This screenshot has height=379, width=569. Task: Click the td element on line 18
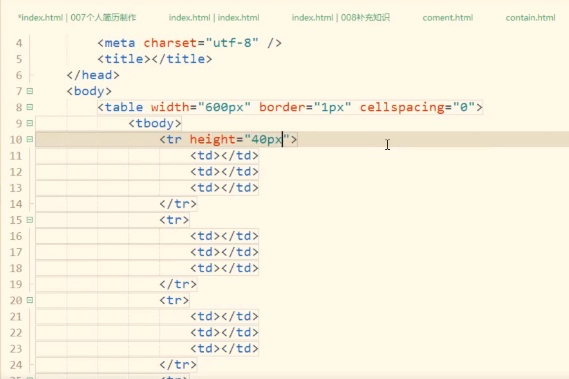pos(224,268)
